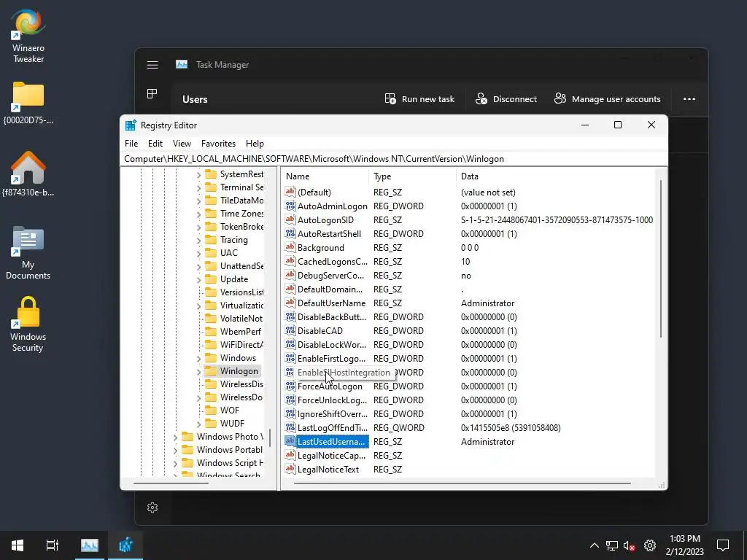The image size is (747, 560).
Task: Open the Windows Start menu
Action: tap(18, 545)
